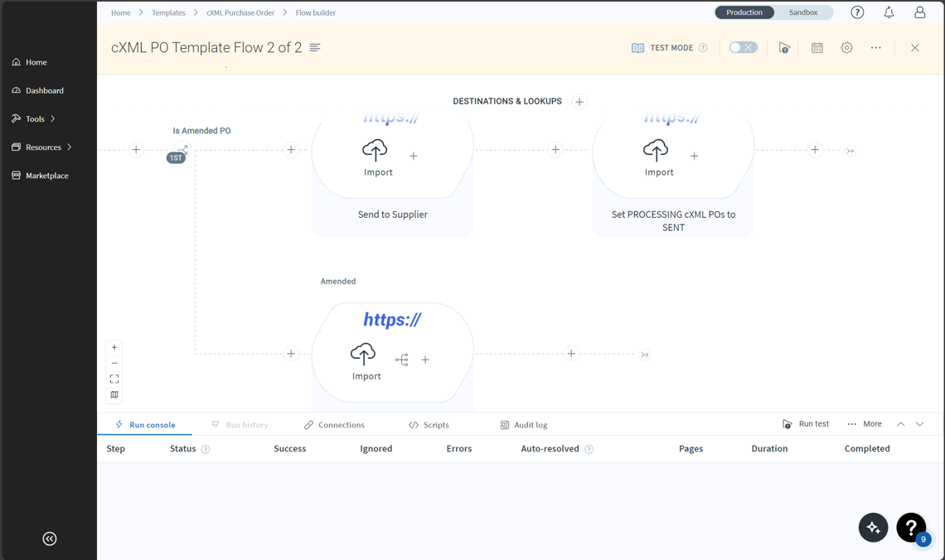Collapse the left sidebar navigation
945x560 pixels.
50,538
